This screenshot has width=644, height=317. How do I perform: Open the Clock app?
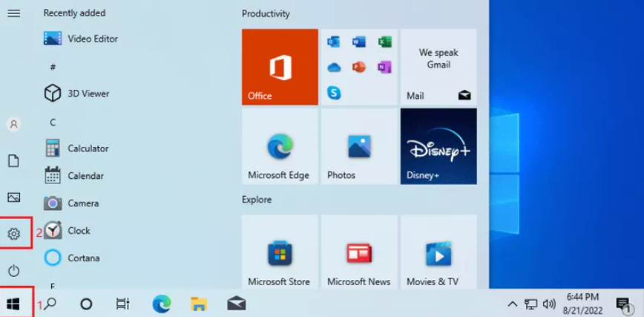(x=67, y=231)
